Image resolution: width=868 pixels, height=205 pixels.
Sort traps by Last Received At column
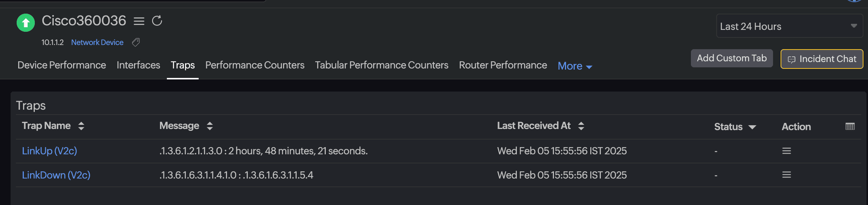tap(581, 126)
